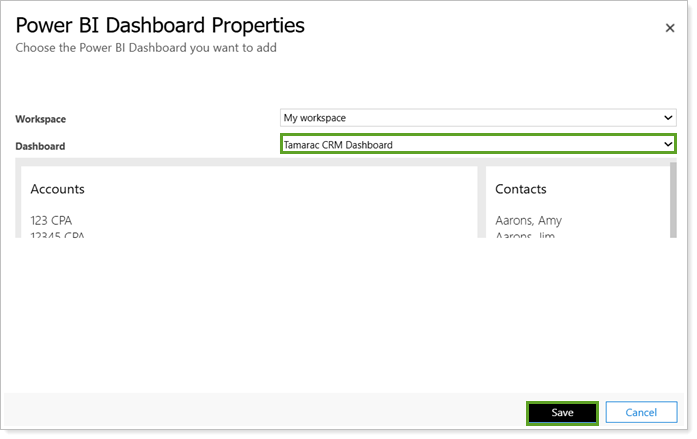Click the Workspace dropdown chevron arrow

pyautogui.click(x=669, y=118)
